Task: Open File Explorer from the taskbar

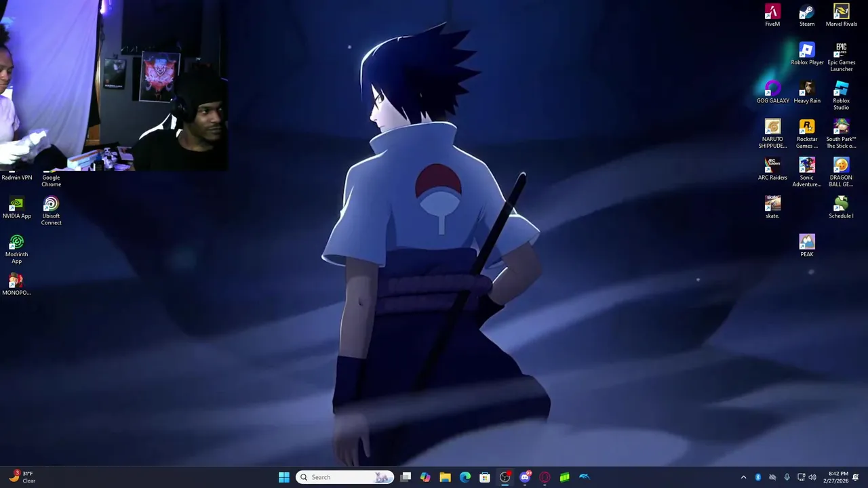Action: click(445, 477)
